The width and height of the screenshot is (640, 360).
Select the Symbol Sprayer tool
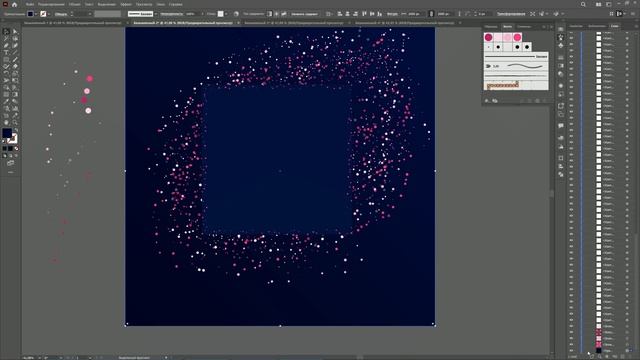pyautogui.click(x=6, y=109)
